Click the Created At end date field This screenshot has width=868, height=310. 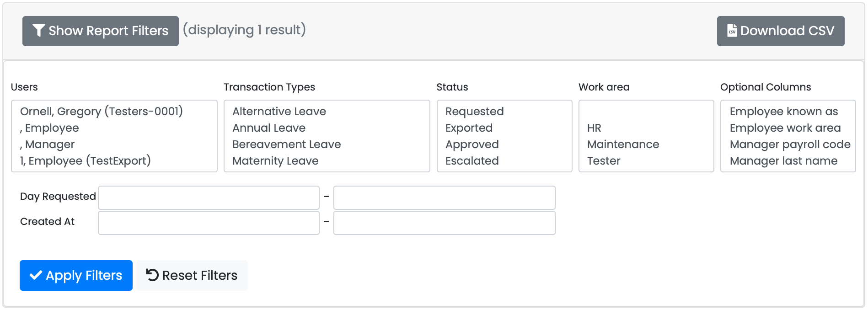(x=444, y=223)
